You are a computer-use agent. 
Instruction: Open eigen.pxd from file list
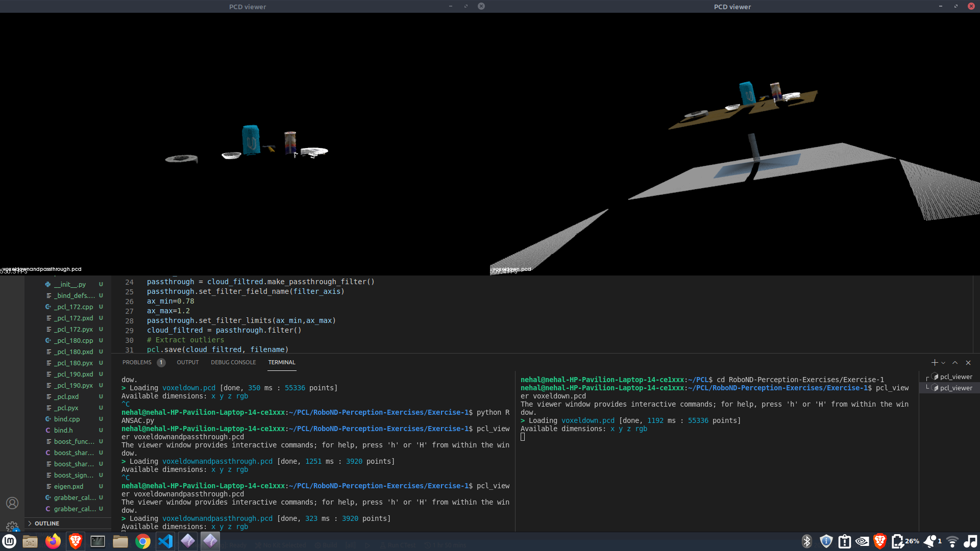point(68,486)
